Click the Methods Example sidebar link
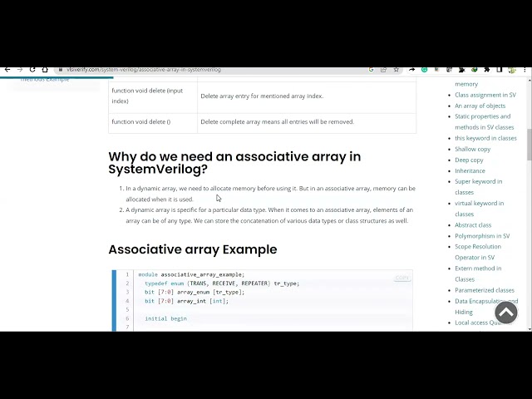Image resolution: width=532 pixels, height=399 pixels. coord(45,80)
